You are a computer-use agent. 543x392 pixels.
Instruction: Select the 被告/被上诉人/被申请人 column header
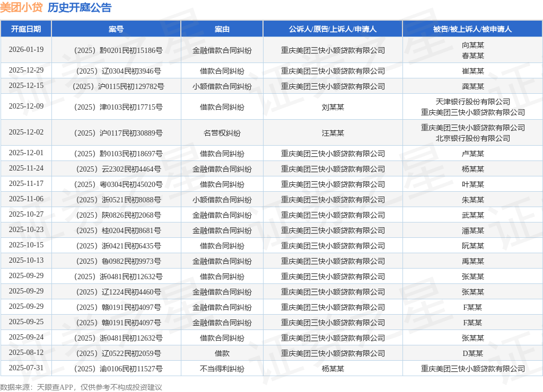coord(472,29)
